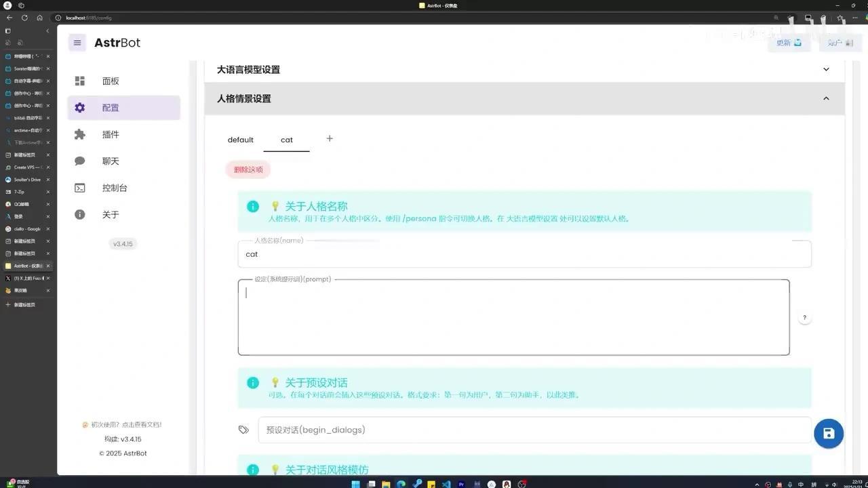Focus the 预设对话(begin_dialogs) input
The width and height of the screenshot is (868, 488).
(x=534, y=430)
